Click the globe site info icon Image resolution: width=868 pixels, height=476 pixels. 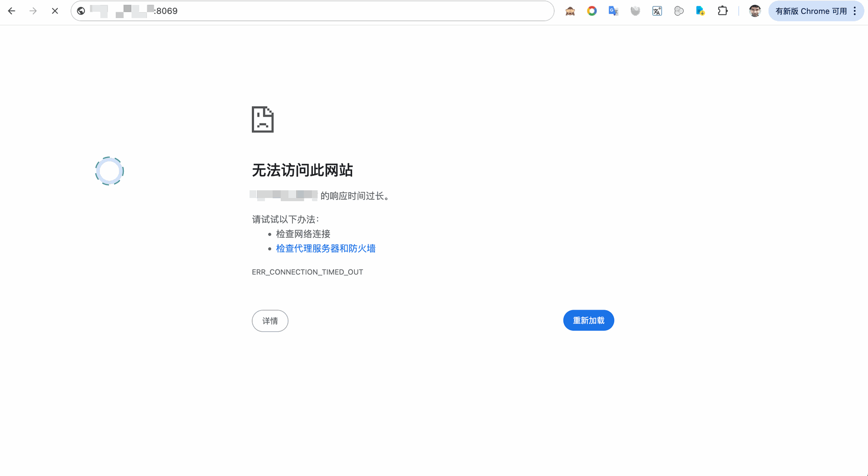point(81,11)
